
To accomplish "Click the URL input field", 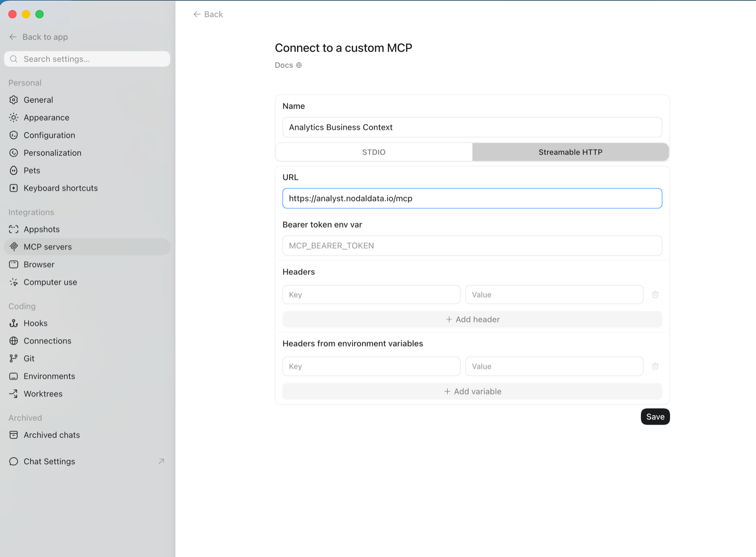I will pyautogui.click(x=472, y=198).
